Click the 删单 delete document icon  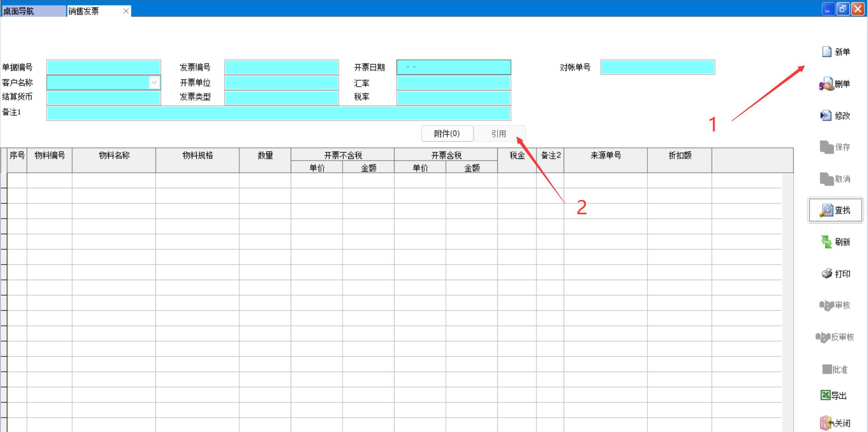826,84
